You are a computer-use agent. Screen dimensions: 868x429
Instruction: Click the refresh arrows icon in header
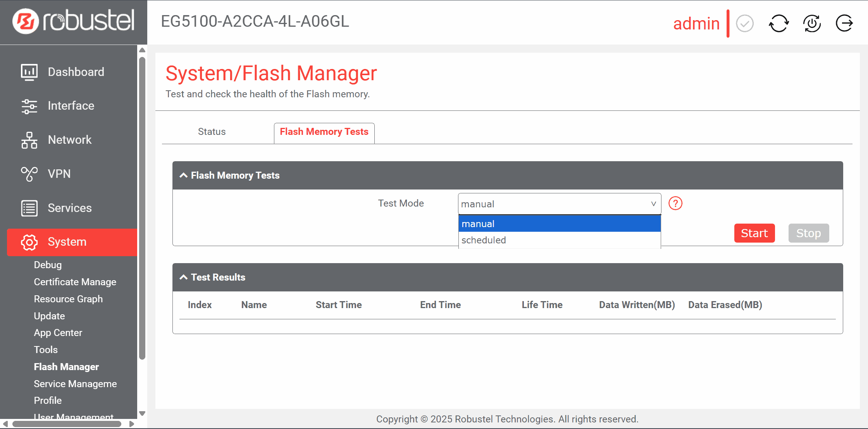(x=778, y=24)
